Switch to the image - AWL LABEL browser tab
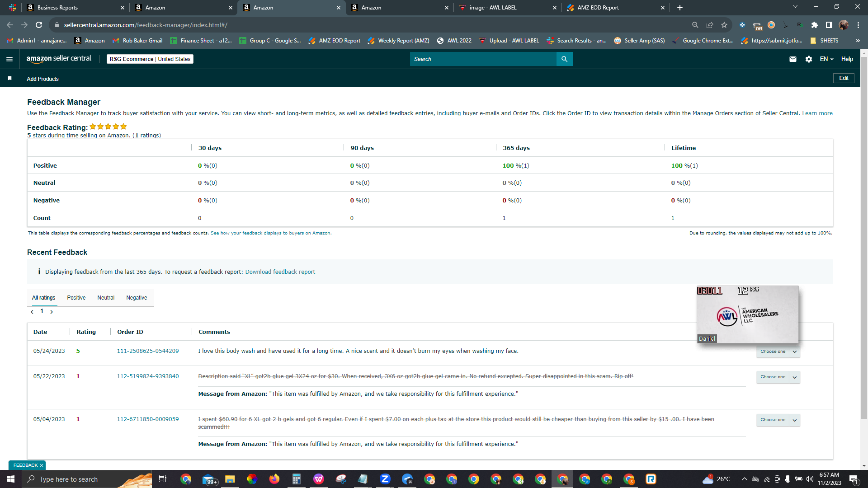This screenshot has width=868, height=488. point(508,8)
